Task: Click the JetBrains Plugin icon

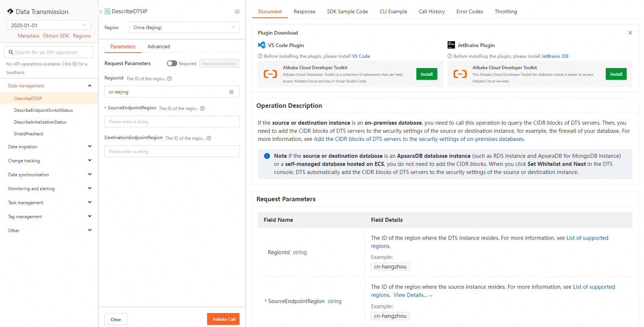Action: (451, 45)
